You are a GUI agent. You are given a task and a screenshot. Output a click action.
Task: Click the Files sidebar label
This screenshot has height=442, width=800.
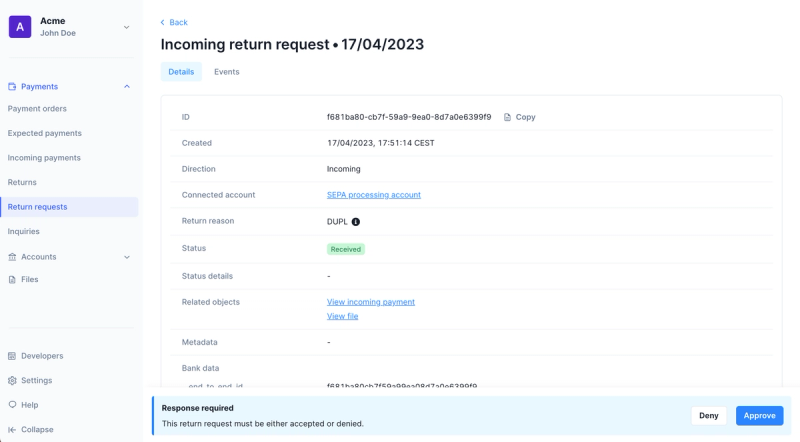click(30, 280)
